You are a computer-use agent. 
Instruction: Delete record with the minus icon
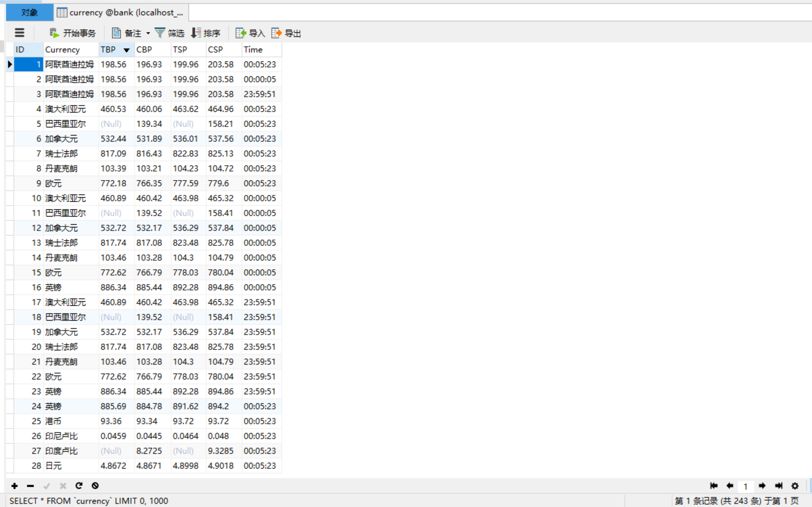30,485
